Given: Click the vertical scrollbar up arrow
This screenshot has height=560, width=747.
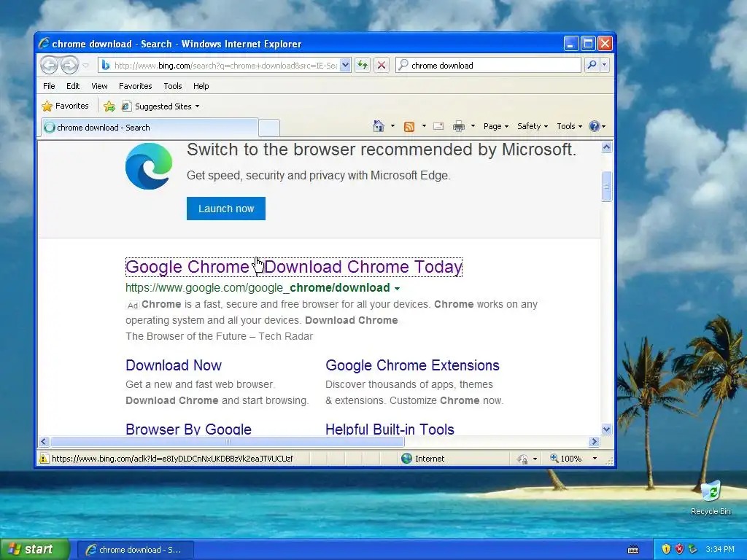Looking at the screenshot, I should [606, 147].
